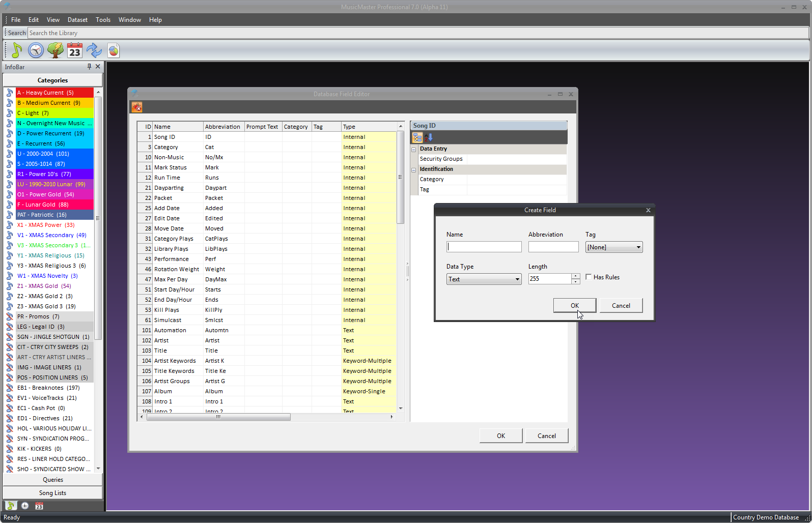The width and height of the screenshot is (812, 523).
Task: Click note icon beside HOL - VARIOUS HOLIDAY
Action: tap(10, 428)
